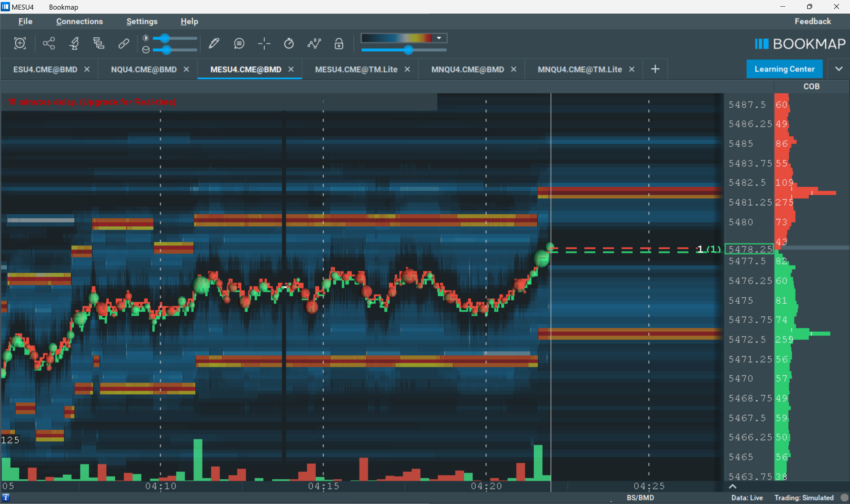The image size is (850, 504).
Task: Close the MESU4.CME@TM.Lite tab
Action: 407,69
